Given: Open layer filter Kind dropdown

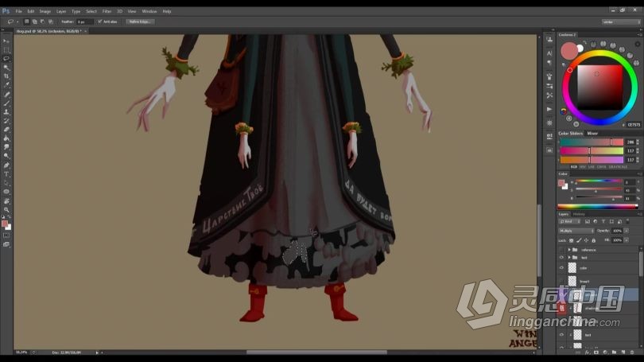Looking at the screenshot, I should [569, 221].
